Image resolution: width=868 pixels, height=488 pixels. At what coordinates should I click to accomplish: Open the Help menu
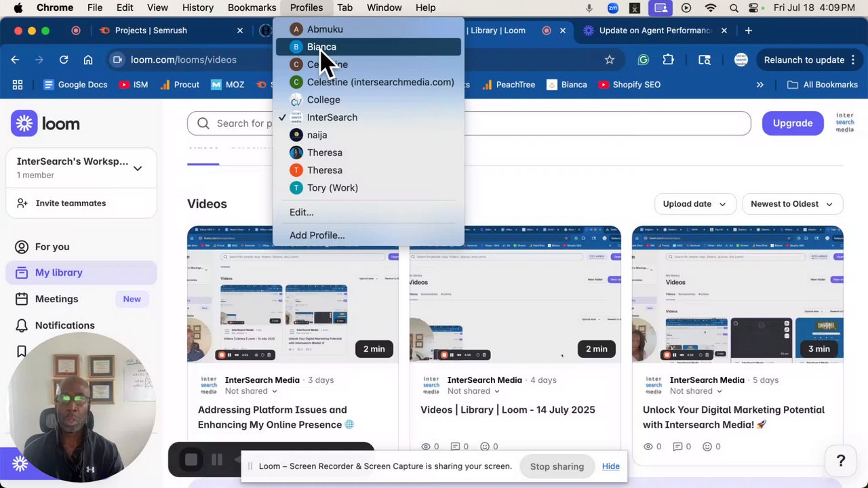[425, 7]
